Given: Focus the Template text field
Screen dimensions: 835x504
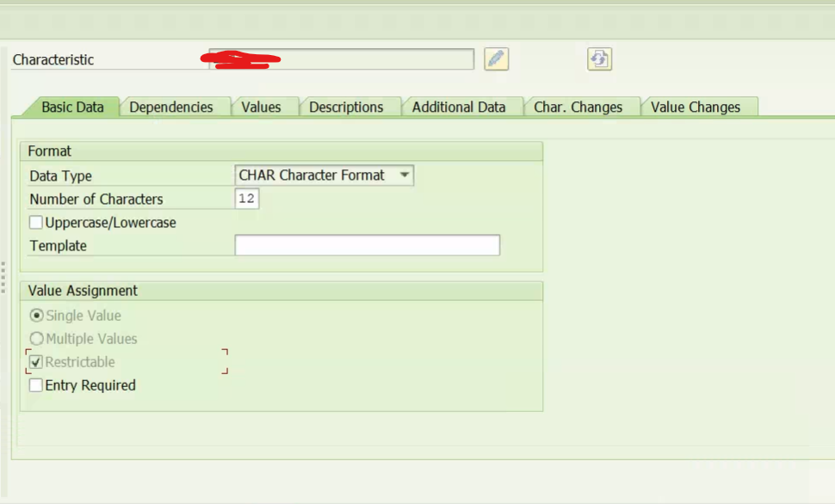Looking at the screenshot, I should pos(367,246).
